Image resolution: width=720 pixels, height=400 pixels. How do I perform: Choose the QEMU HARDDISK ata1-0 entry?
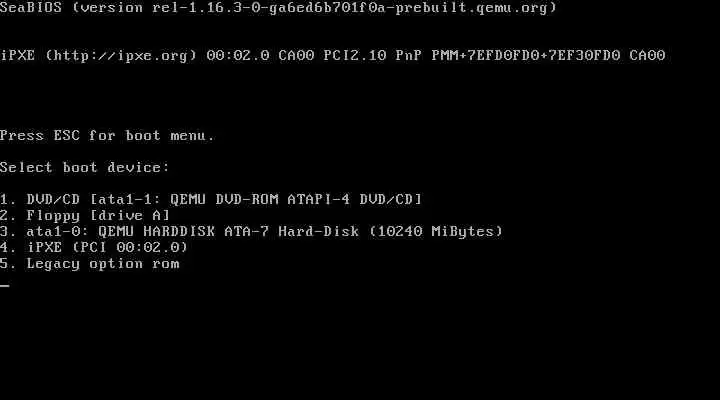click(252, 231)
